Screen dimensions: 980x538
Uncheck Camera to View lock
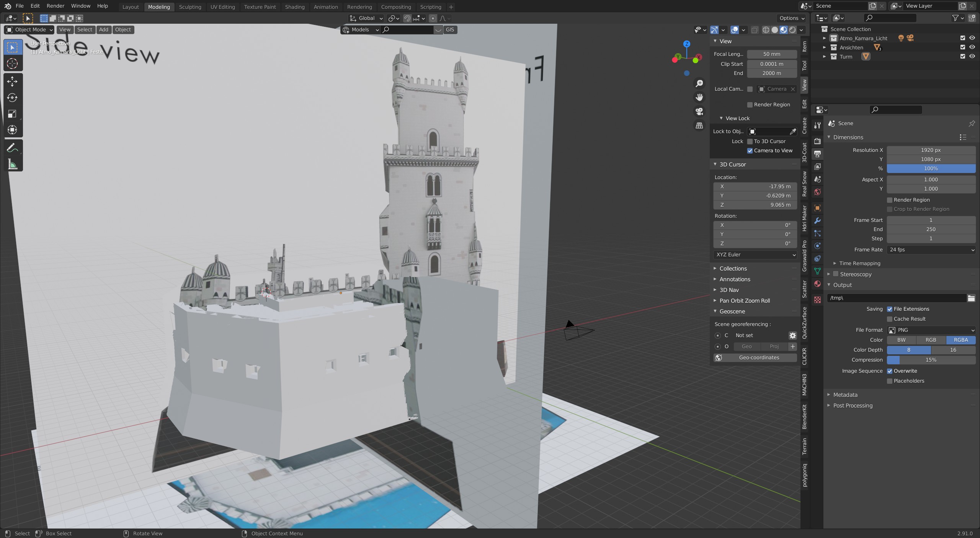(x=750, y=151)
